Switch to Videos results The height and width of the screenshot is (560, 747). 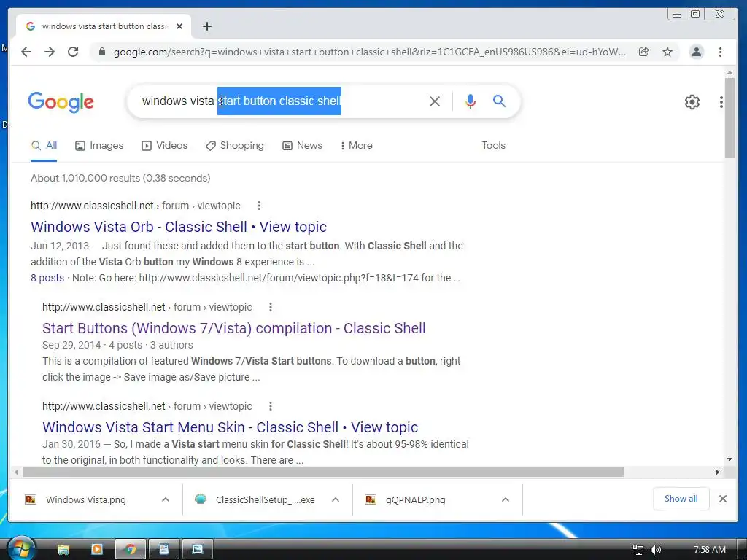pyautogui.click(x=164, y=145)
